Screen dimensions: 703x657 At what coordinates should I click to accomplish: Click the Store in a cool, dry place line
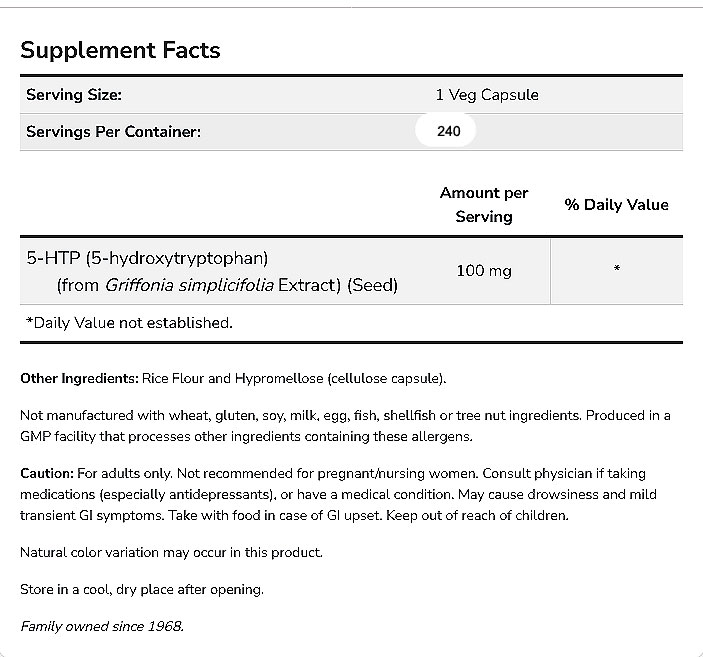pyautogui.click(x=141, y=589)
